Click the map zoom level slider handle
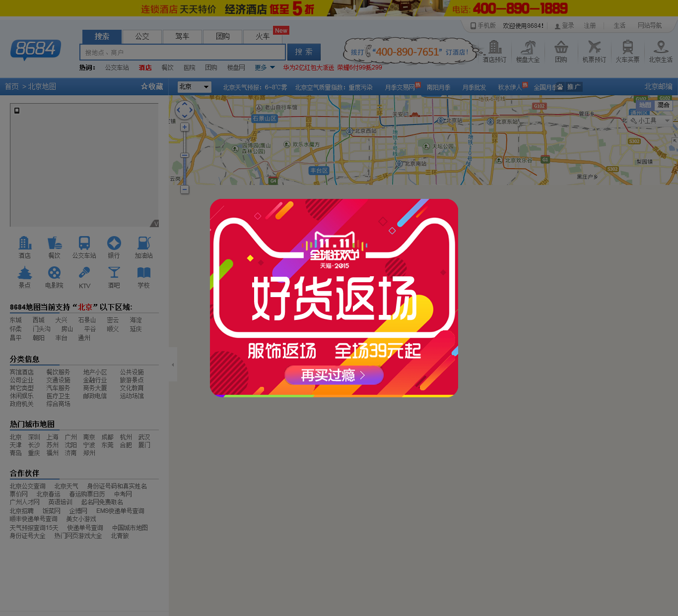678x616 pixels. [185, 156]
